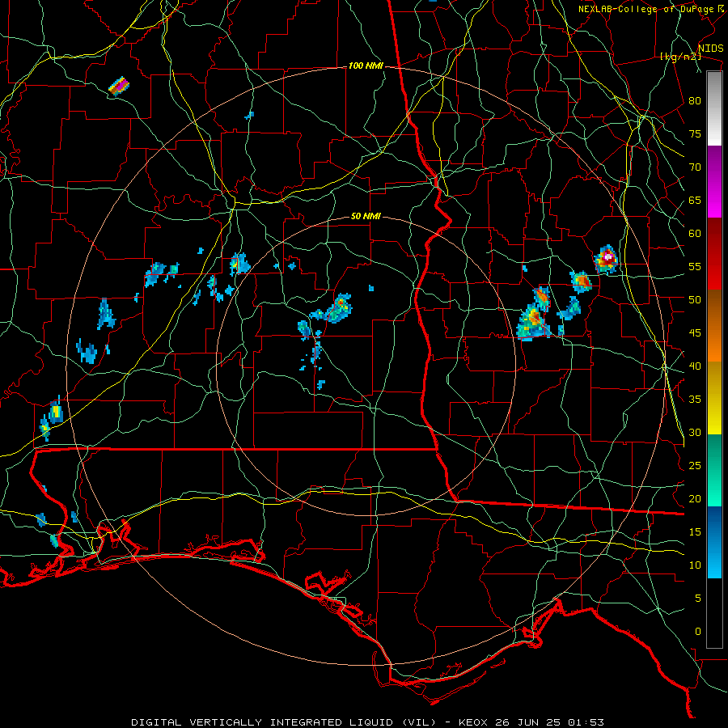Click the '25' value on the color scale
Image resolution: width=728 pixels, height=728 pixels.
coord(695,466)
